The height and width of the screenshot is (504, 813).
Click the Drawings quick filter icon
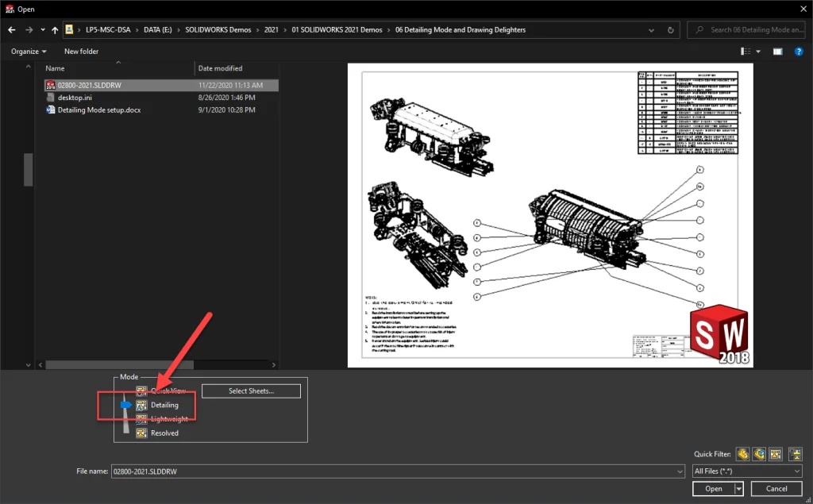pos(776,454)
